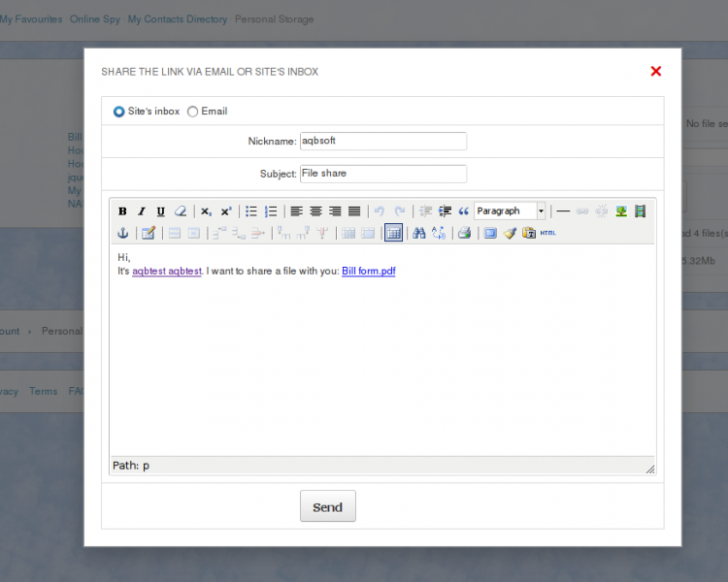Click the outdent icon
This screenshot has height=582, width=728.
tap(425, 211)
